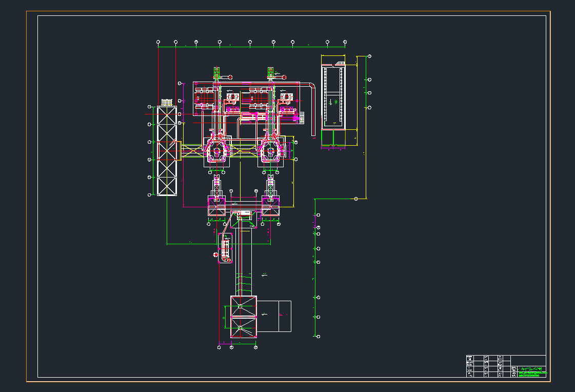Screen dimensions: 575x392
Task: Click the right green motor at top
Action: (x=270, y=71)
